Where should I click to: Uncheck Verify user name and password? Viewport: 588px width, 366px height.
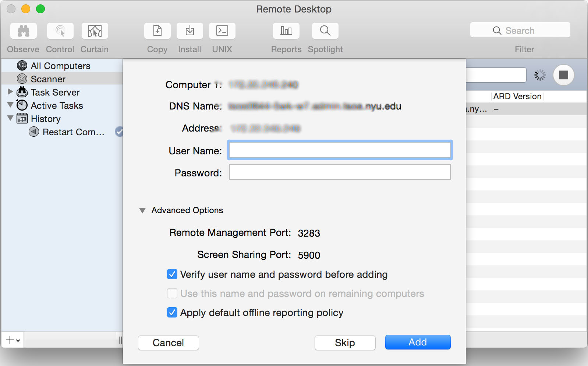tap(172, 274)
